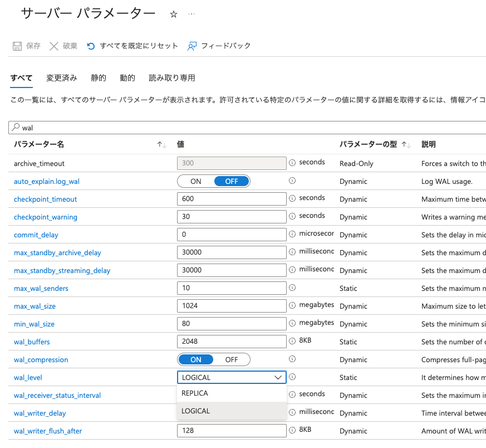Show info icon for wal_compression

coord(292,359)
